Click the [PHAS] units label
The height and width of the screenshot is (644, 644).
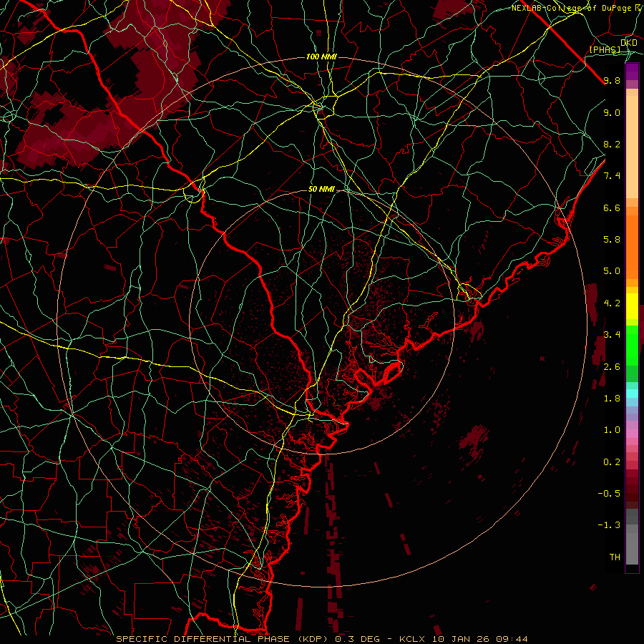pos(605,49)
